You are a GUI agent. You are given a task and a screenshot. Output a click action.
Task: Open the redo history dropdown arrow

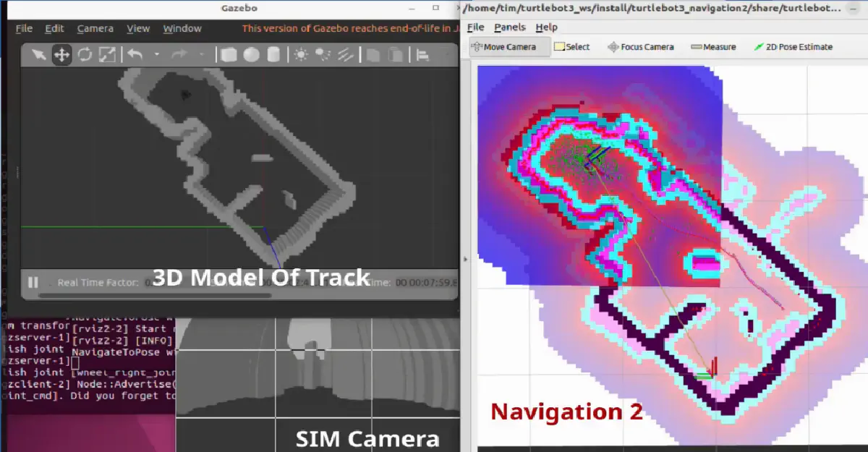tap(202, 55)
